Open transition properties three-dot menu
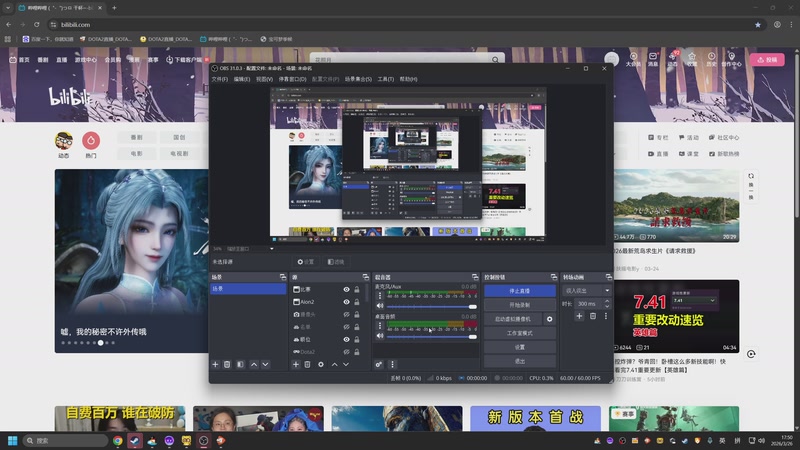 pyautogui.click(x=606, y=316)
